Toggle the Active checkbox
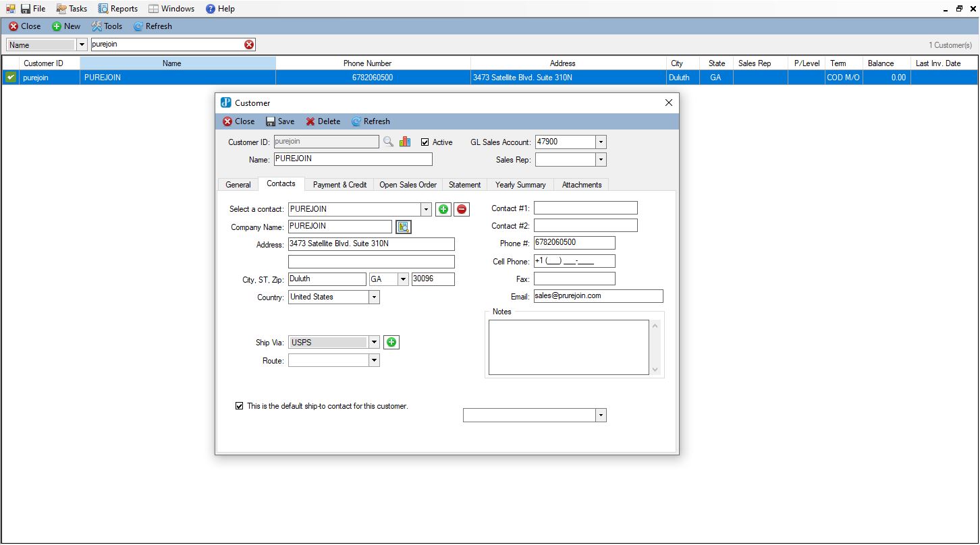Image resolution: width=980 pixels, height=545 pixels. (x=425, y=142)
